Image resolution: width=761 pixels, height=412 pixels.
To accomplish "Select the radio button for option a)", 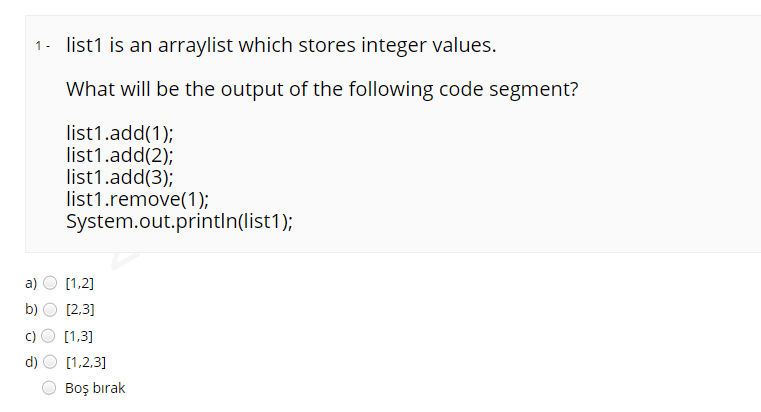I will pyautogui.click(x=50, y=282).
